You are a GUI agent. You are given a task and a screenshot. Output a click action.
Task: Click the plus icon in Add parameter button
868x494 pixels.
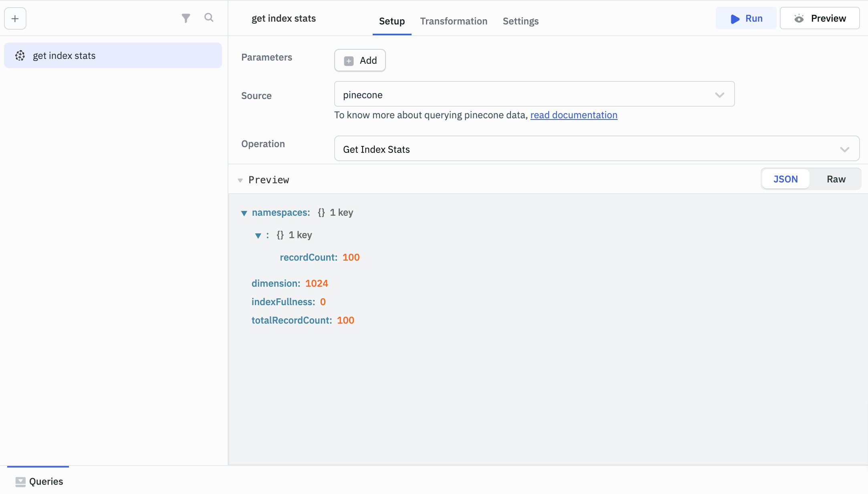click(x=349, y=61)
